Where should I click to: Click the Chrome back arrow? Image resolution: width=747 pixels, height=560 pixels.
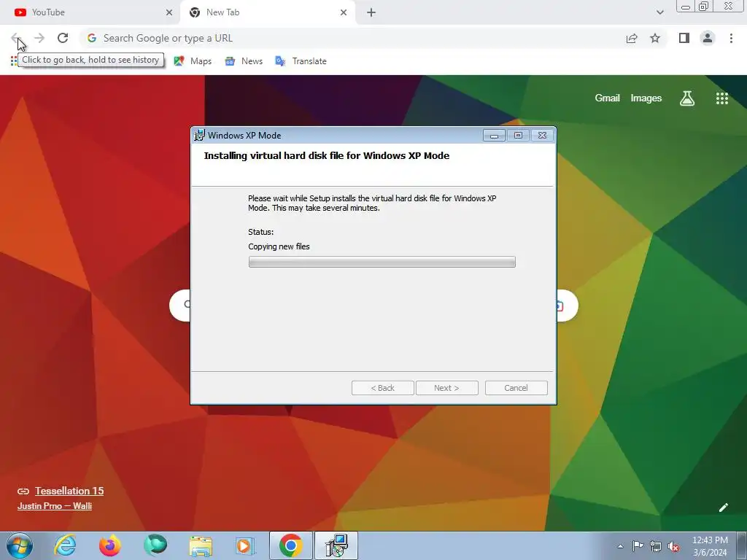pyautogui.click(x=15, y=38)
